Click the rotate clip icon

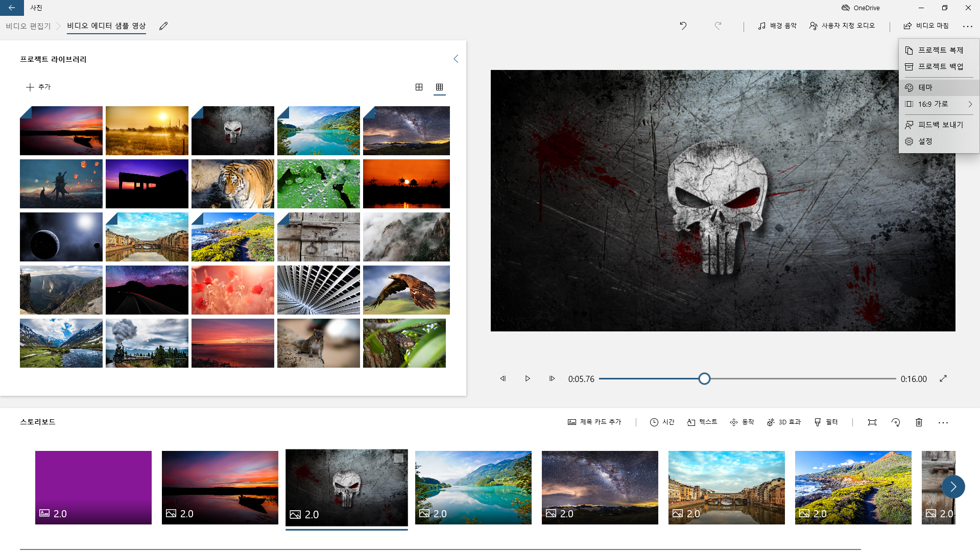[896, 422]
